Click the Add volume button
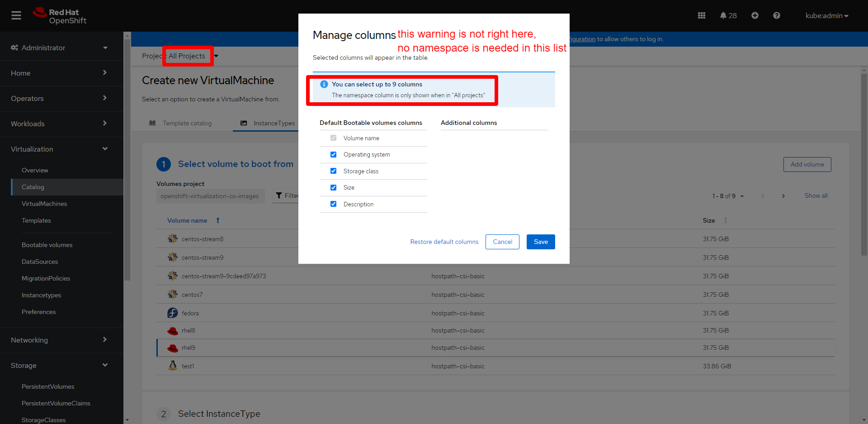Viewport: 868px width, 424px height. [807, 164]
